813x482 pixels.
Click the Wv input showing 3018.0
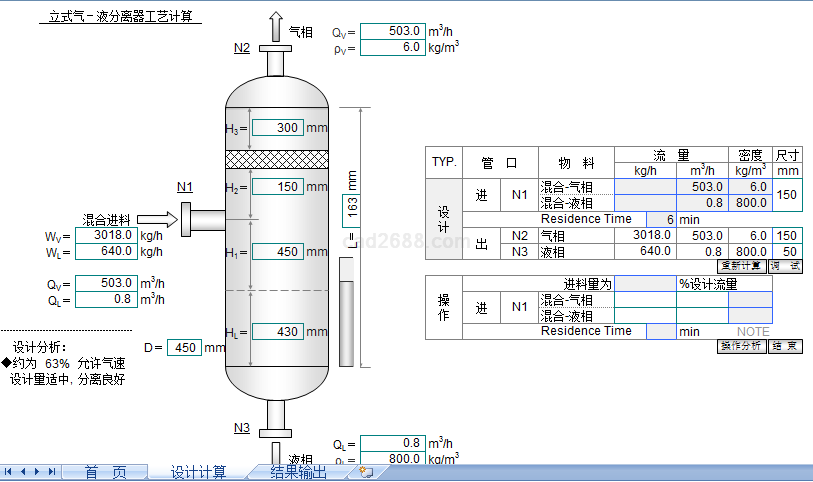tap(105, 236)
